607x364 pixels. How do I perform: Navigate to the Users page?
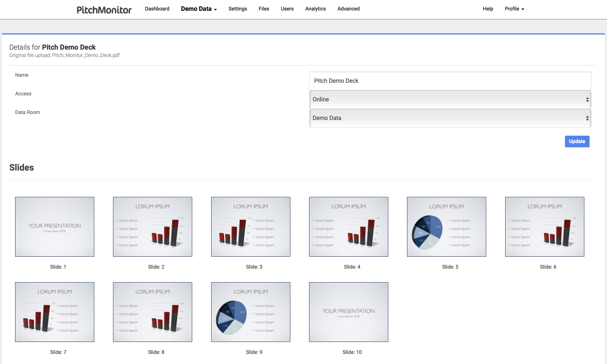287,9
